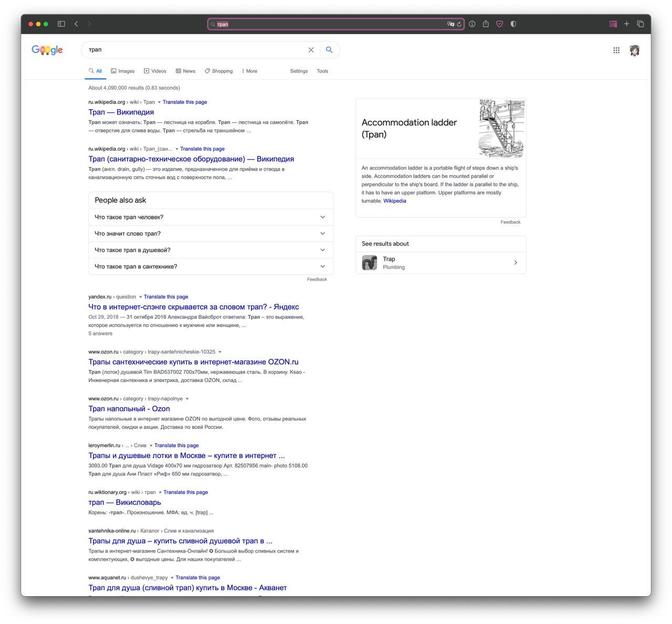The width and height of the screenshot is (672, 624).
Task: Select the All results tab
Action: click(96, 71)
